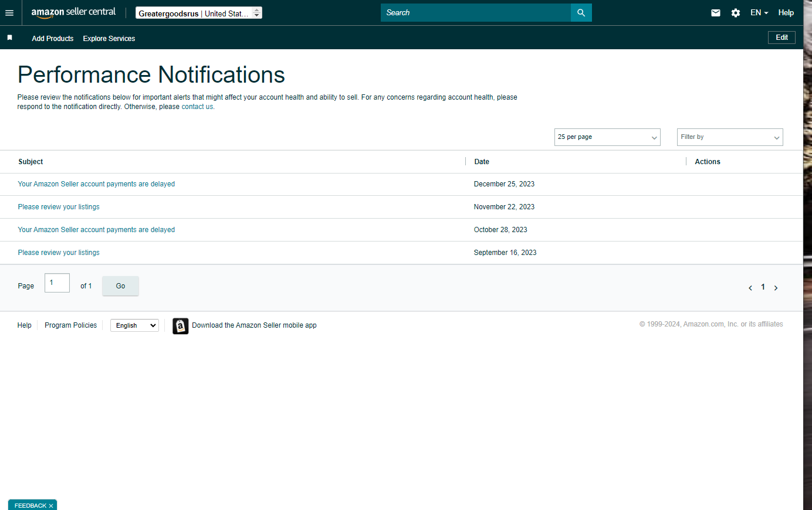Click the Help link in header
Image resolution: width=812 pixels, height=510 pixels.
(x=786, y=12)
